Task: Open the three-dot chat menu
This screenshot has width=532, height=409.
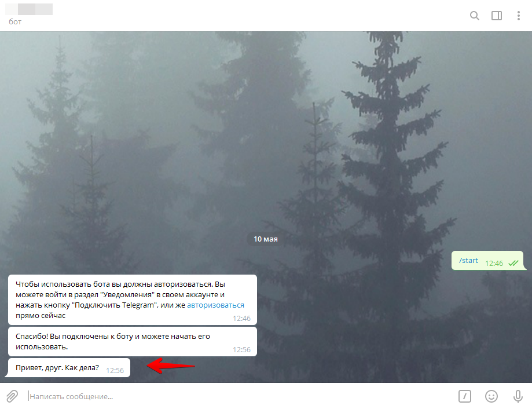Action: tap(519, 16)
